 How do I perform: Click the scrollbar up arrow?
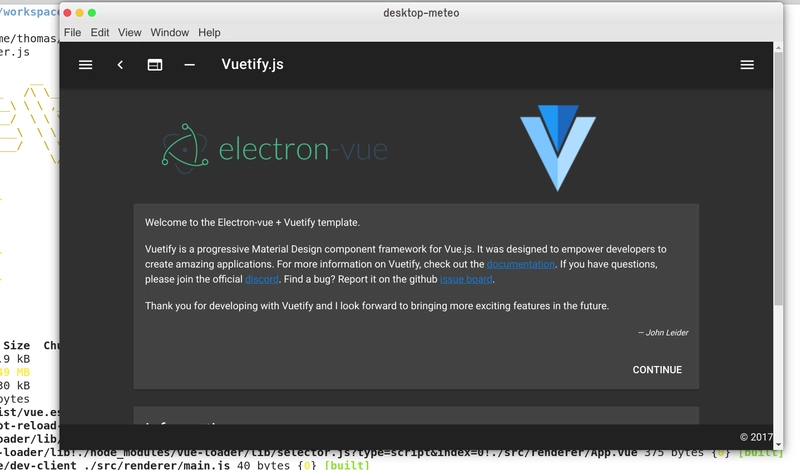tap(778, 47)
